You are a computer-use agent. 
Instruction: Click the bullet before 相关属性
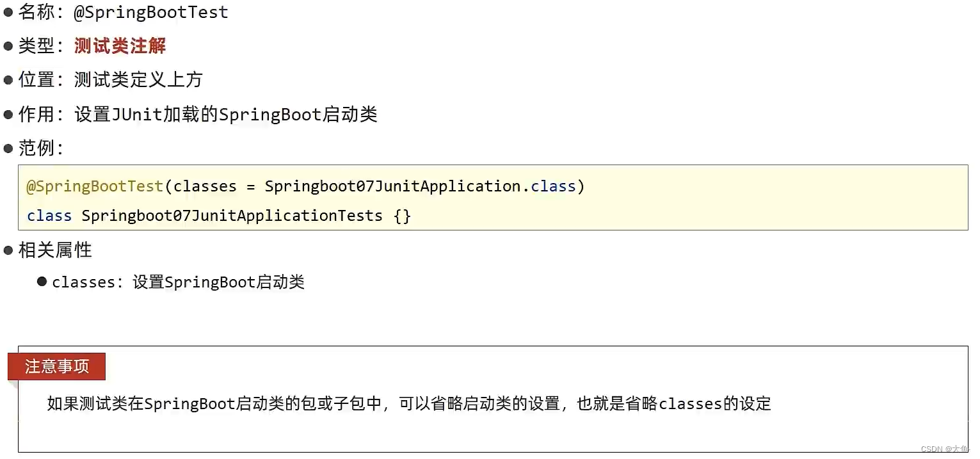tap(8, 250)
